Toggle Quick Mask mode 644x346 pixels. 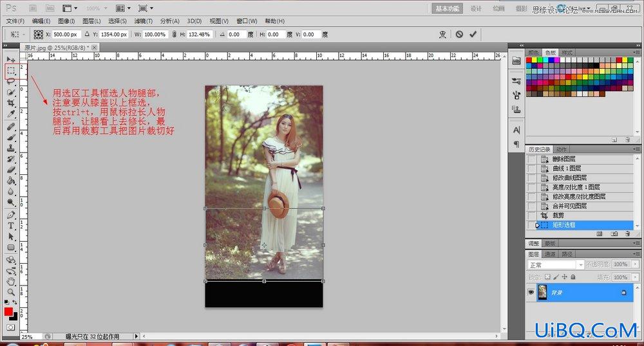point(11,327)
